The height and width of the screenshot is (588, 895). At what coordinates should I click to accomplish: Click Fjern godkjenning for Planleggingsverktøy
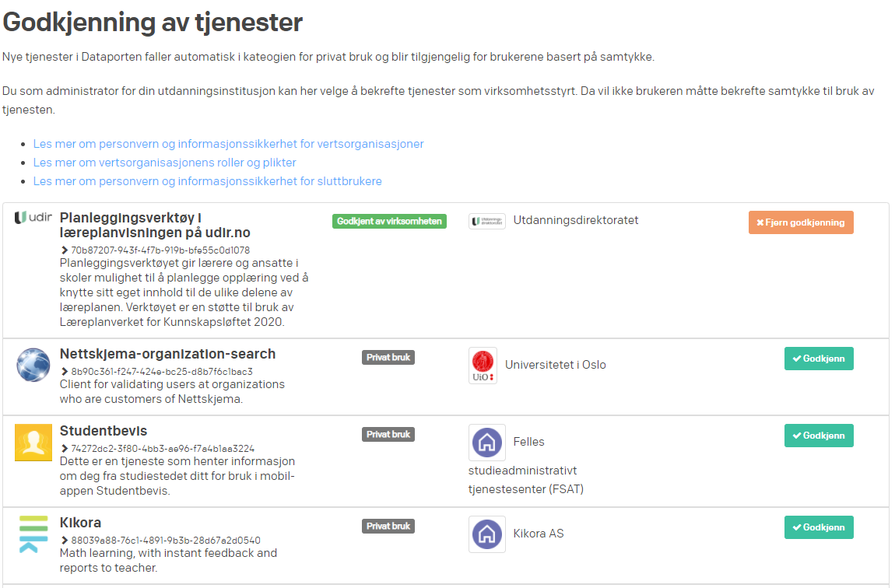point(801,222)
